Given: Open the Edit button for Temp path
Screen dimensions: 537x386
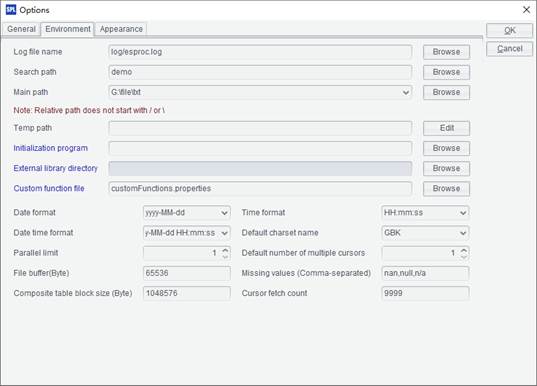Looking at the screenshot, I should (x=446, y=128).
